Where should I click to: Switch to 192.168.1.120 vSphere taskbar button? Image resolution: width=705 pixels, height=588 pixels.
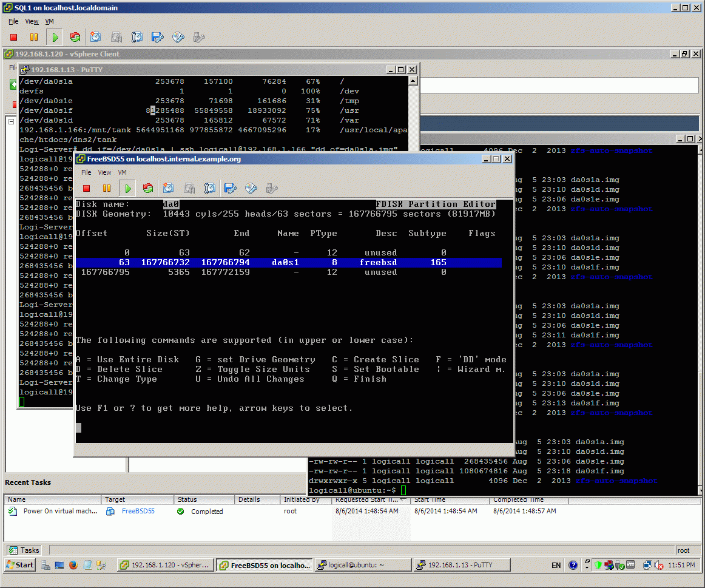(x=166, y=565)
